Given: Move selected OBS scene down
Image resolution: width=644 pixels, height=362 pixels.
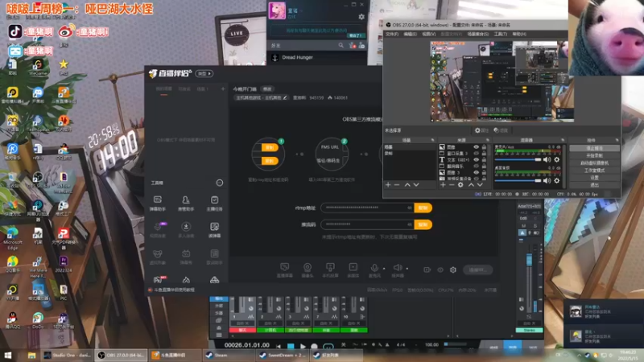Looking at the screenshot, I should pos(416,185).
